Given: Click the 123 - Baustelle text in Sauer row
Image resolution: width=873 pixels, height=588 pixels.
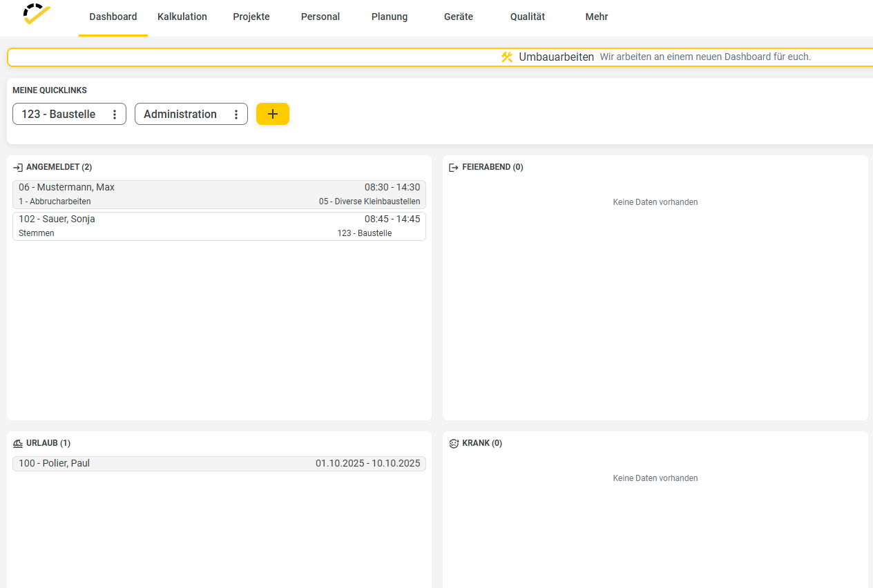Looking at the screenshot, I should 365,233.
